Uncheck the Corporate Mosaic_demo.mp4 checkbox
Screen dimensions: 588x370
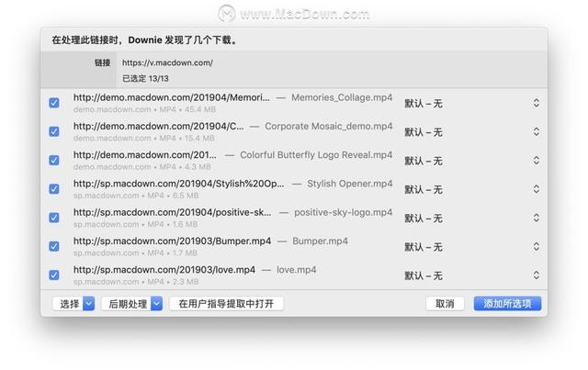tap(54, 131)
